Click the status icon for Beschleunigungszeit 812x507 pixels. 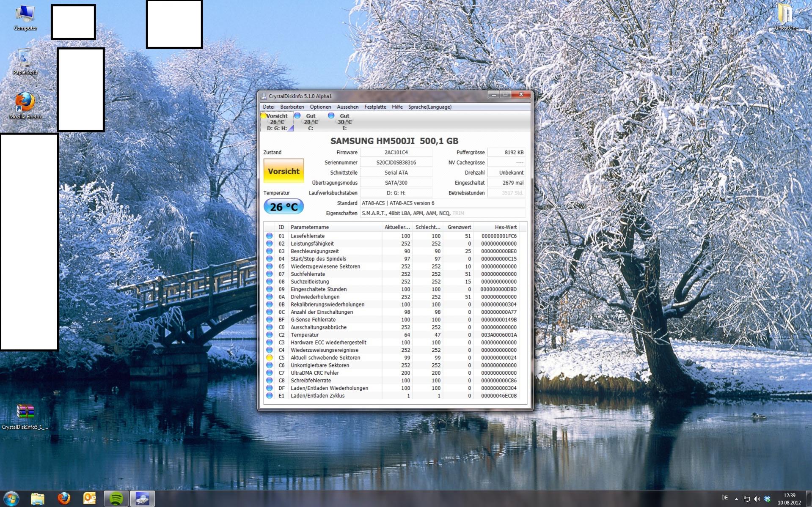pos(269,251)
